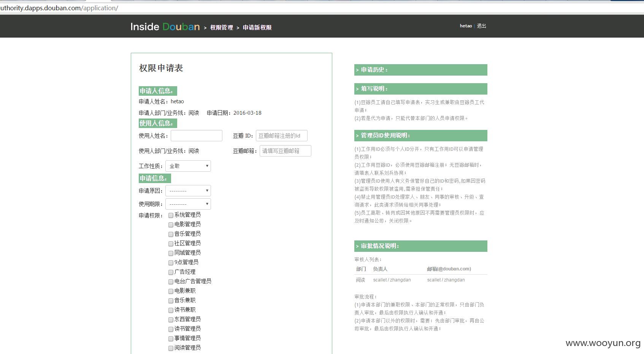Image resolution: width=644 pixels, height=354 pixels.
Task: Open the 使用期限 dropdown
Action: click(188, 204)
